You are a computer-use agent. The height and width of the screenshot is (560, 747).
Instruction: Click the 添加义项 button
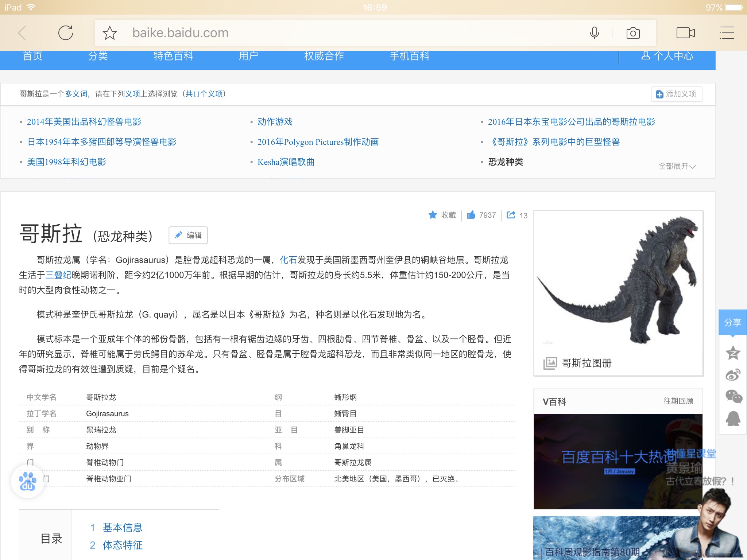[x=677, y=94]
